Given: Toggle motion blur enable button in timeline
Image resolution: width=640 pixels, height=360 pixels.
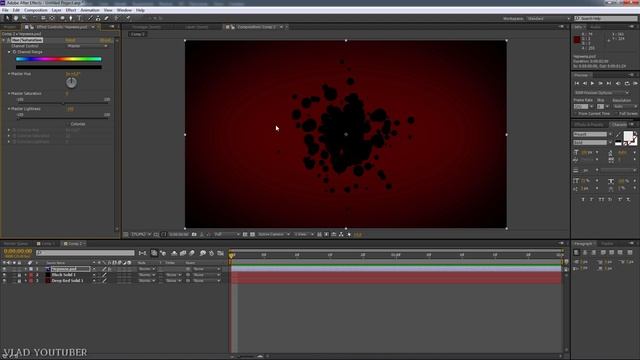Looking at the screenshot, I should [192, 253].
